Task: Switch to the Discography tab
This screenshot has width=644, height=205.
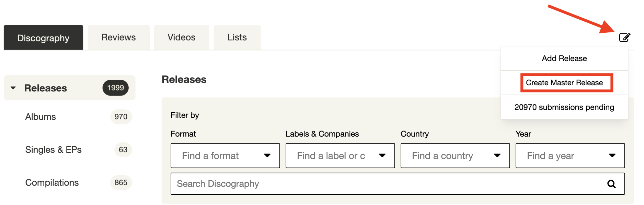Action: coord(43,38)
